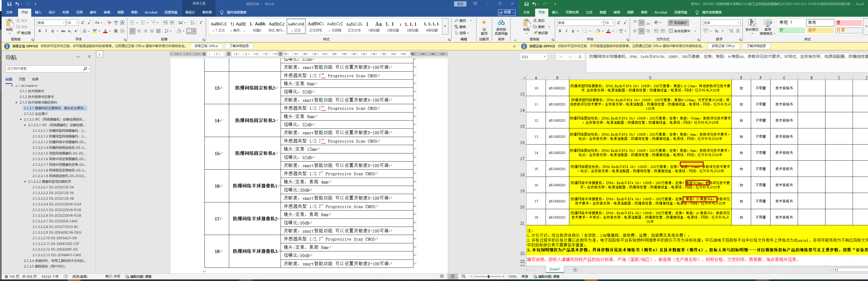Increase the font size in Word
Image resolution: width=868 pixels, height=281 pixels.
coord(83,23)
